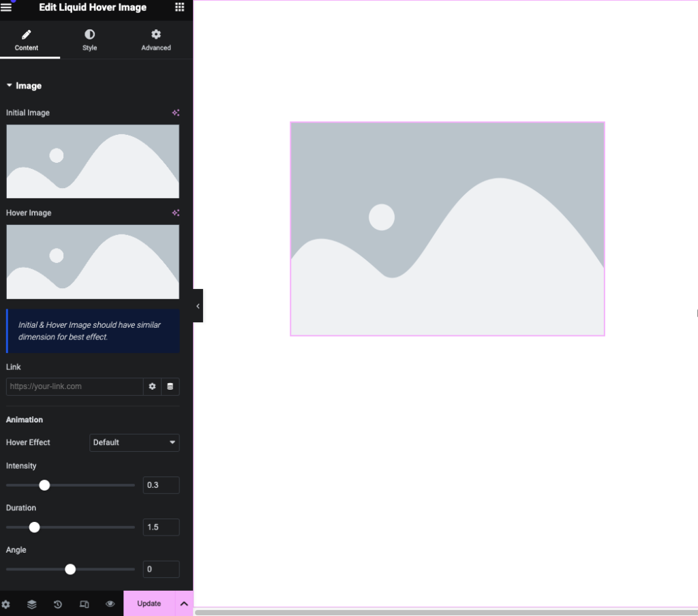Open dynamic tags icon for Link
Viewport: 698px width, 616px height.
170,386
